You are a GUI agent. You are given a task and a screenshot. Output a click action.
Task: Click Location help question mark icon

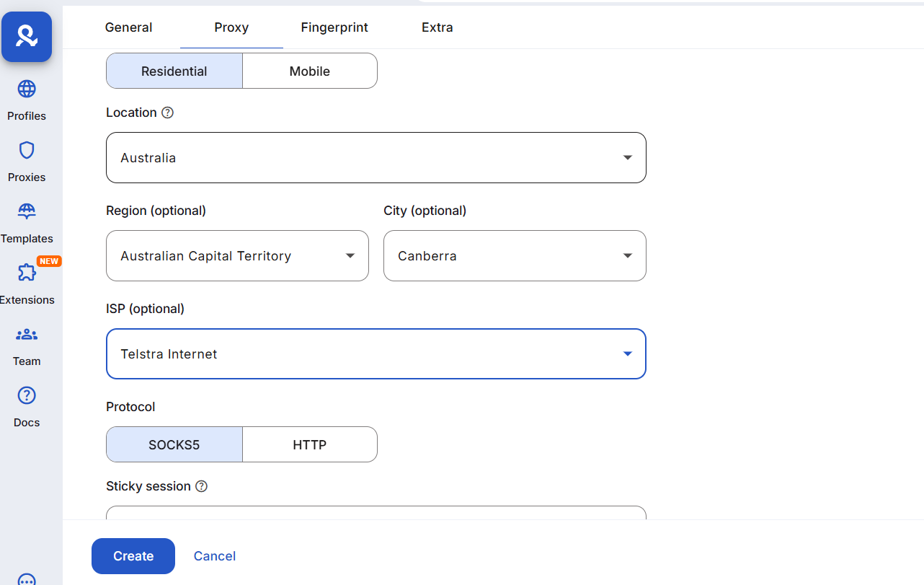coord(168,113)
